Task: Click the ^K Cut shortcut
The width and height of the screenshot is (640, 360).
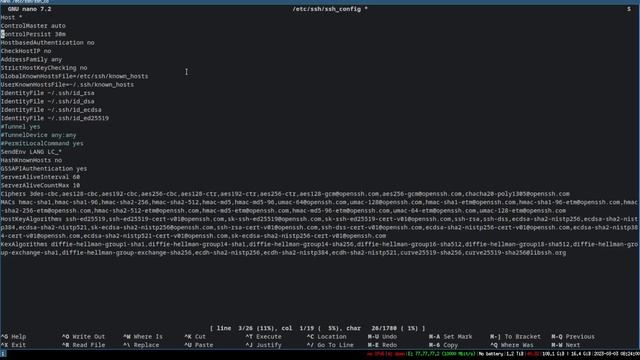Action: pos(195,337)
